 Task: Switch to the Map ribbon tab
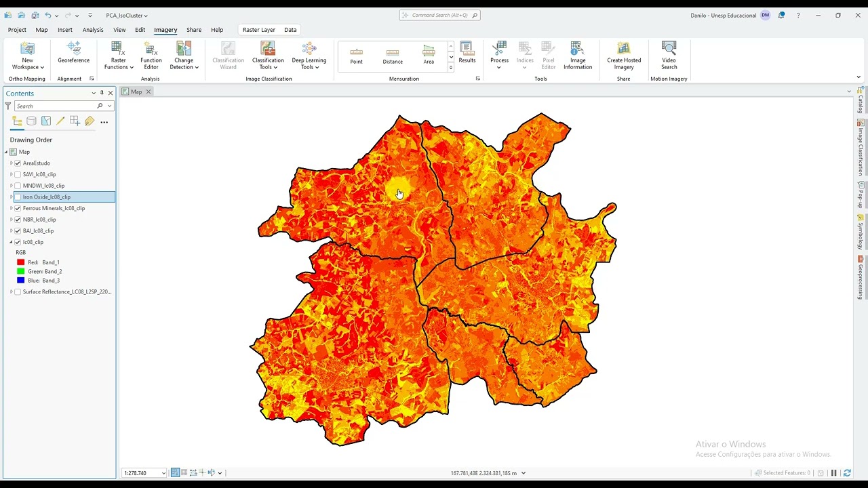pyautogui.click(x=41, y=30)
